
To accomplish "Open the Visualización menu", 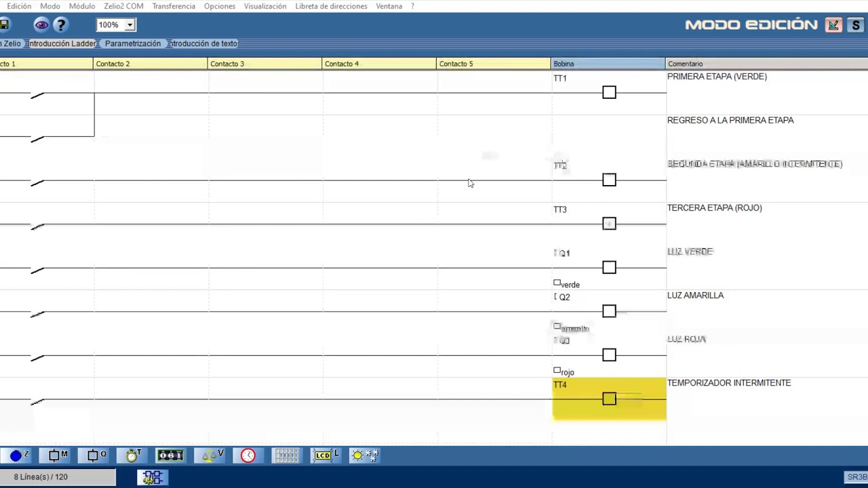I will 265,6.
